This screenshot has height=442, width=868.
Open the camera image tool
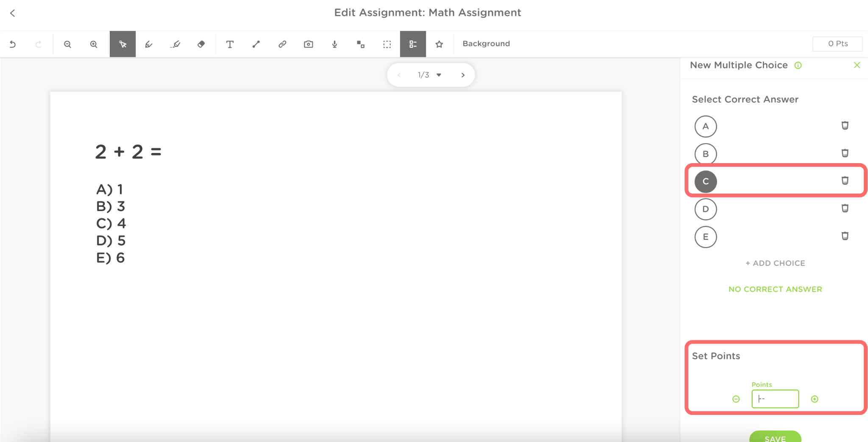[x=309, y=44]
